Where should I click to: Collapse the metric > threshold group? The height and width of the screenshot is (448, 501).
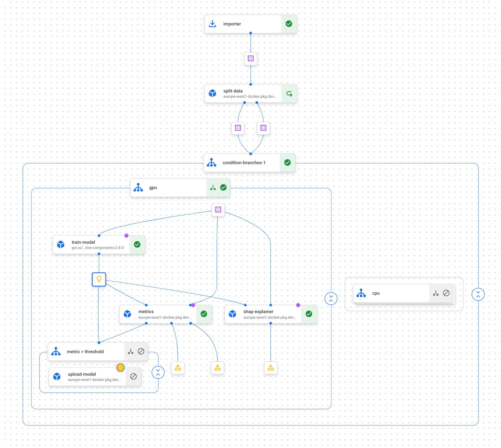pos(158,373)
